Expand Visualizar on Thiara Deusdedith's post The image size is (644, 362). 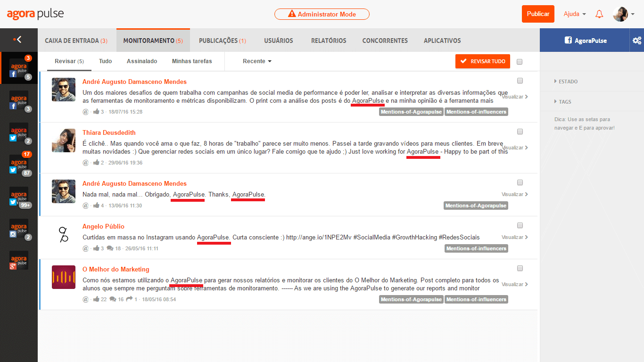514,148
